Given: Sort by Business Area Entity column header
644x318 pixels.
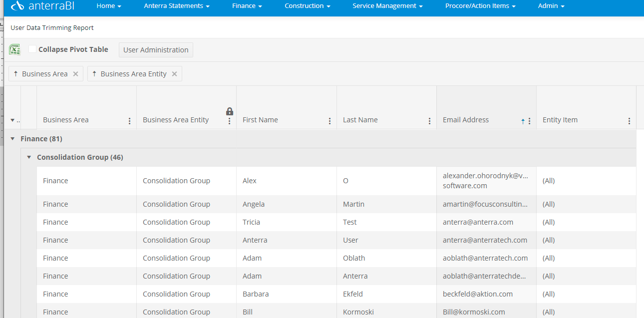Looking at the screenshot, I should (x=176, y=120).
